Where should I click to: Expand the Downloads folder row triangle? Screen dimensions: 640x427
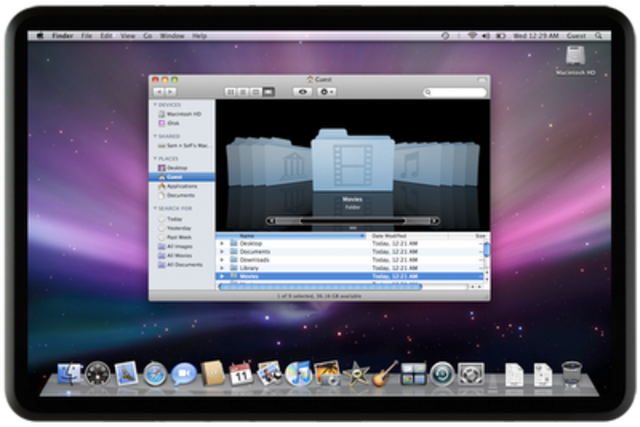click(x=222, y=260)
